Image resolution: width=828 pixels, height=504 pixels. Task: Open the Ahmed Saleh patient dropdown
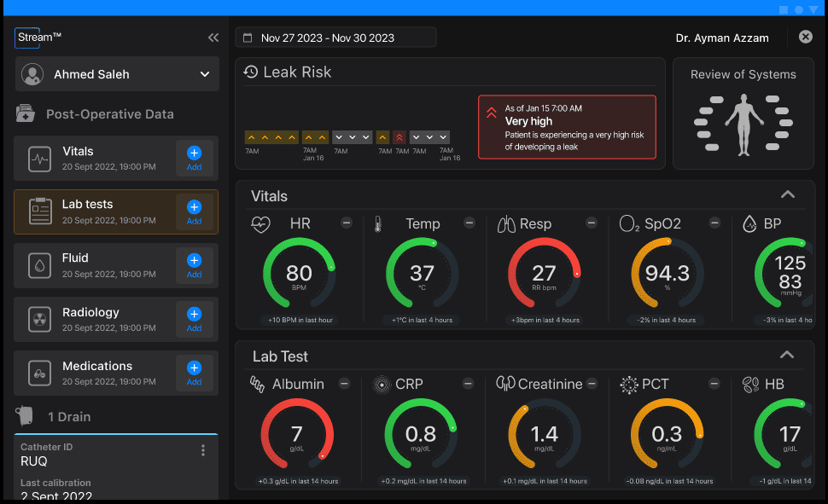point(117,74)
